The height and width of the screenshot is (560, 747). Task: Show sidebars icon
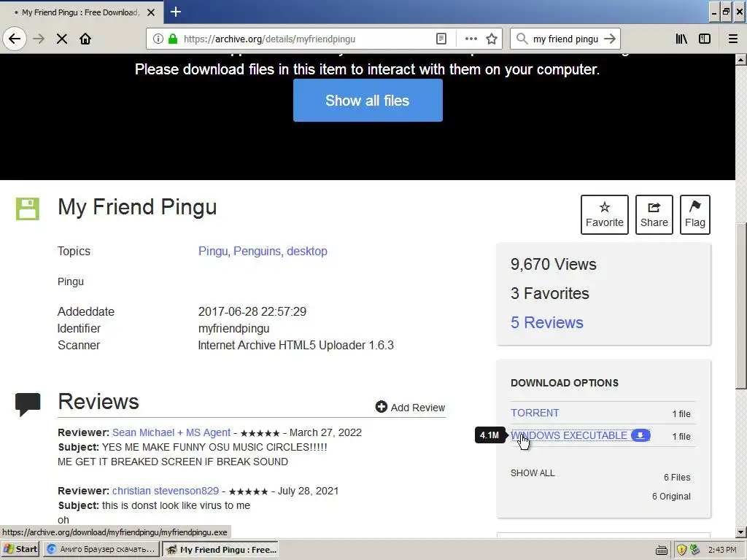tap(705, 39)
